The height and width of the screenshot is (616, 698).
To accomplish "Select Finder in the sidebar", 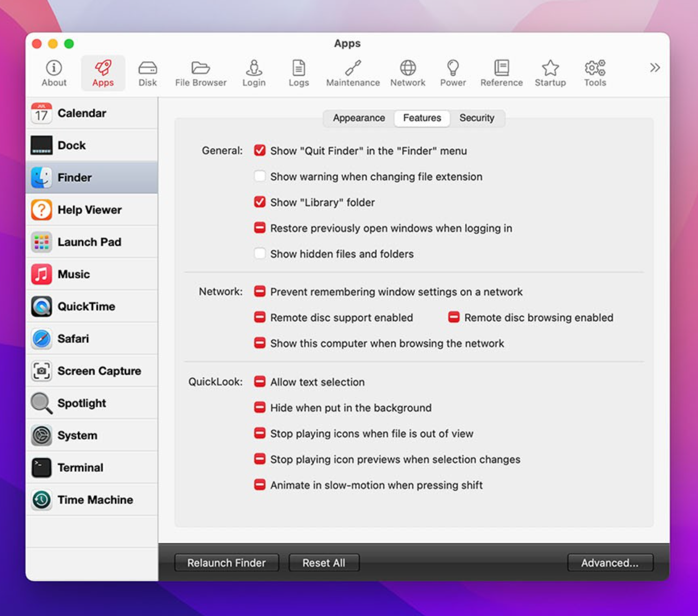I will tap(92, 178).
